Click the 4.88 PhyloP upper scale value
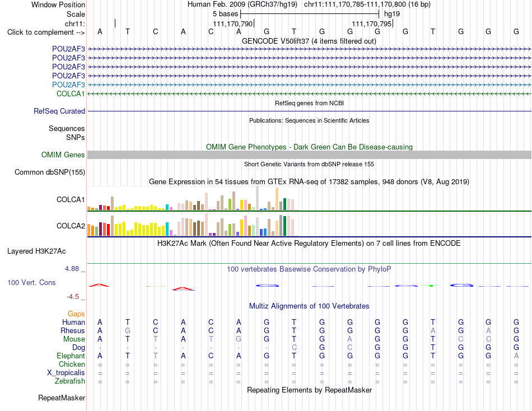Screen dimensions: 532x411 pyautogui.click(x=72, y=269)
